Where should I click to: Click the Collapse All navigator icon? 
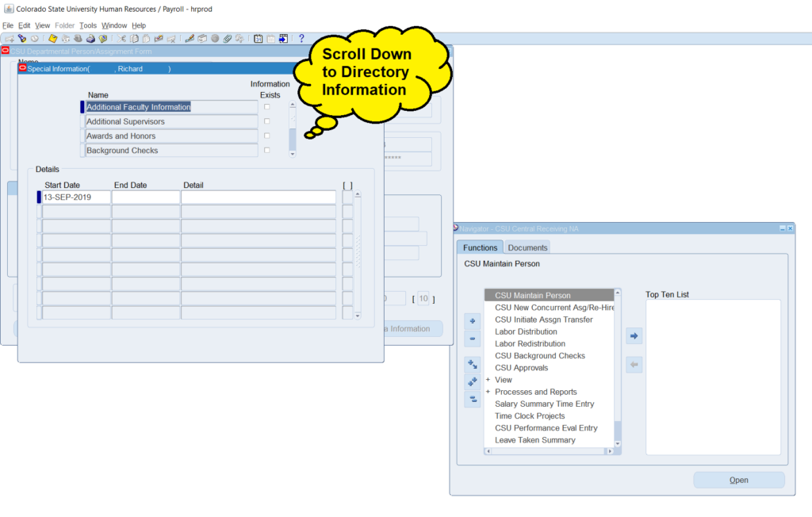(473, 400)
